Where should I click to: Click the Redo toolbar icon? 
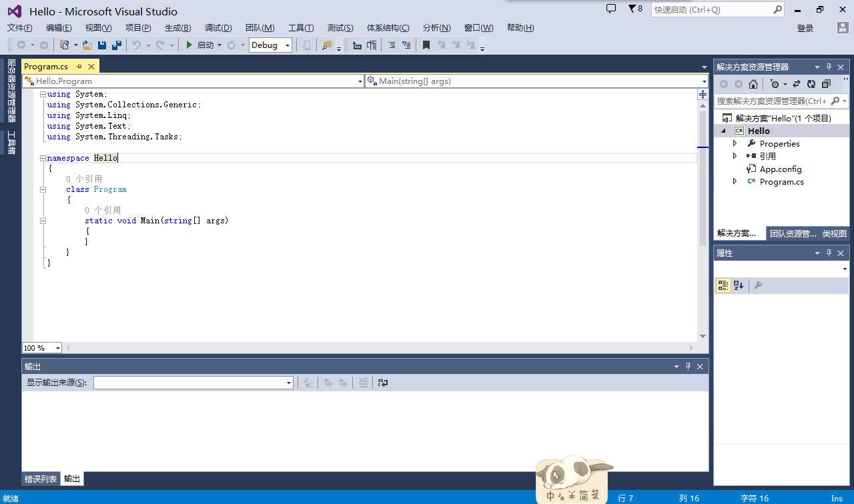tap(160, 45)
